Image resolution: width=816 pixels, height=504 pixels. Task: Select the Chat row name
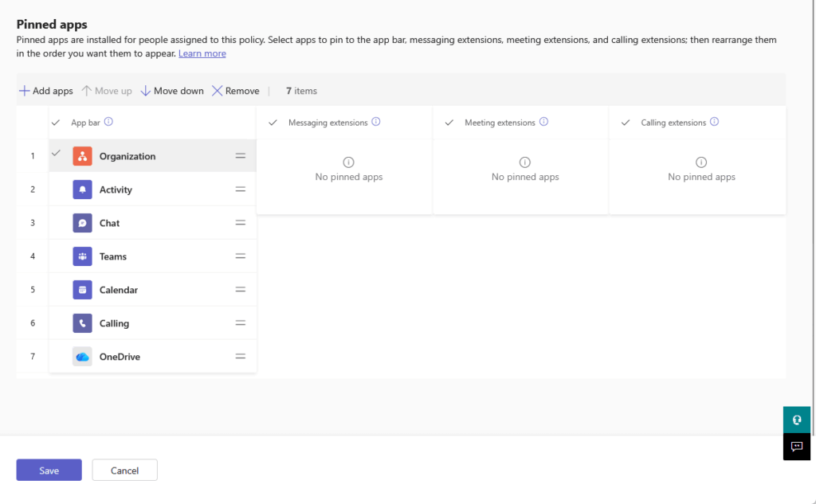(x=109, y=223)
